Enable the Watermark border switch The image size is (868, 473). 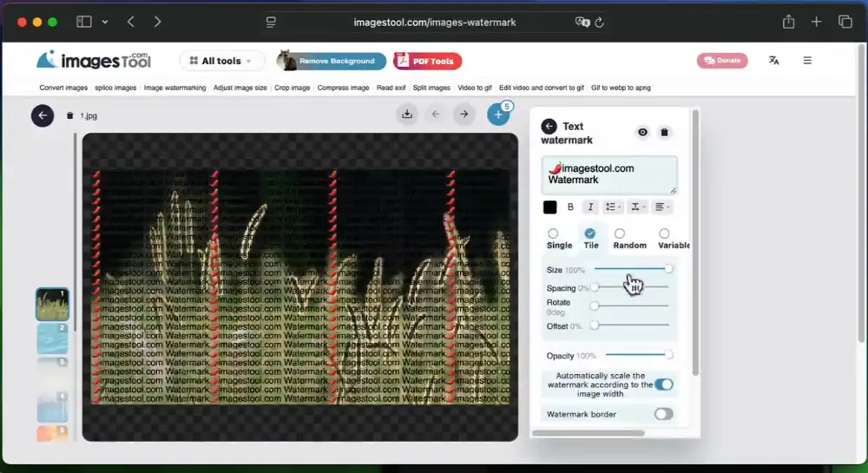(x=663, y=414)
